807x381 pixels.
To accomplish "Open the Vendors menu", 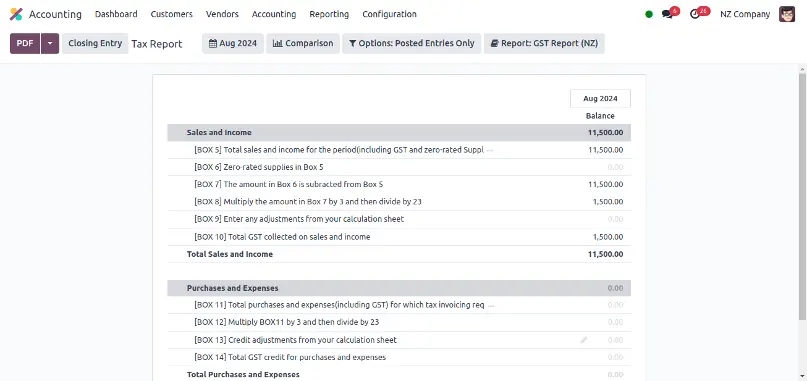I will coord(222,14).
